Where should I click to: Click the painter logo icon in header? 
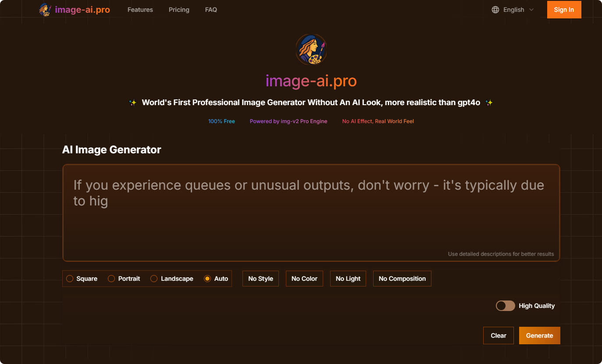45,10
